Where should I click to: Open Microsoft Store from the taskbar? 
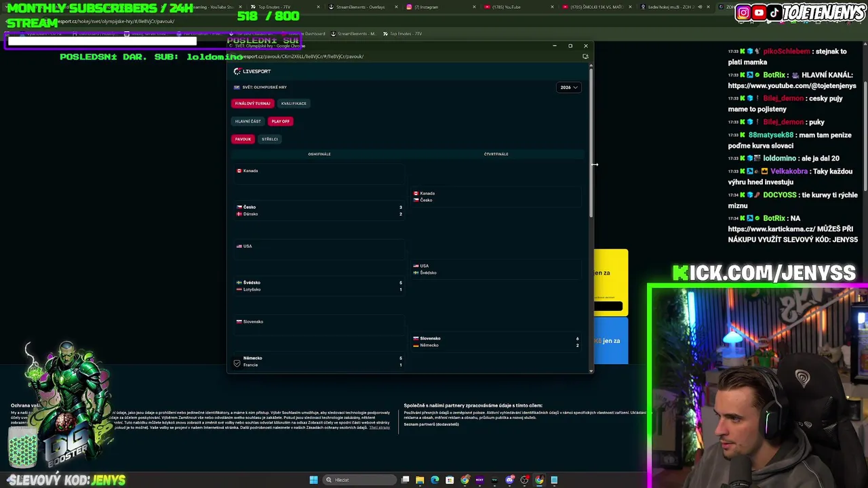pos(450,480)
